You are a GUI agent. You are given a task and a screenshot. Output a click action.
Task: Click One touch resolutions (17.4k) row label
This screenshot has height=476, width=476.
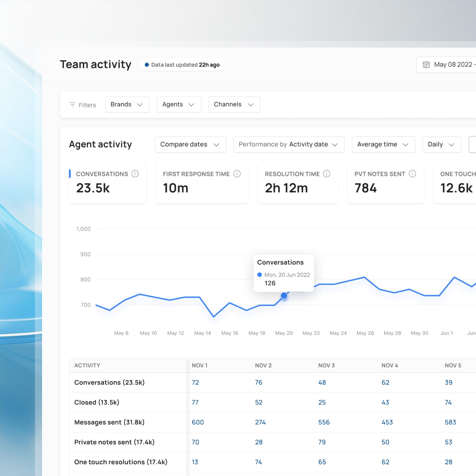coord(121,462)
